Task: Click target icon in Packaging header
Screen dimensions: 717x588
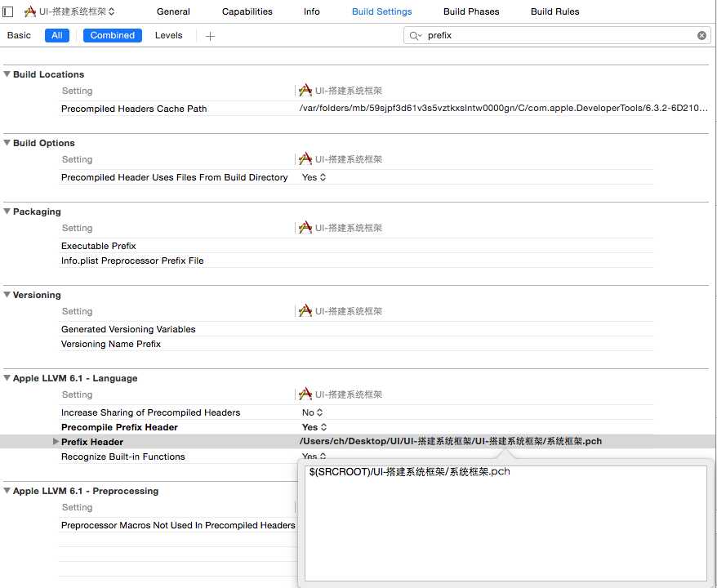Action: (305, 228)
